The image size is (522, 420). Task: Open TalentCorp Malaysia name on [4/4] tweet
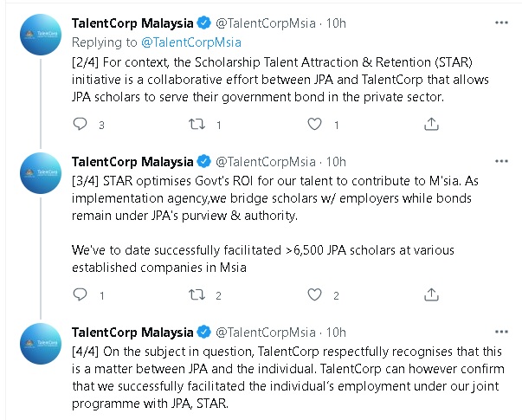coord(132,333)
